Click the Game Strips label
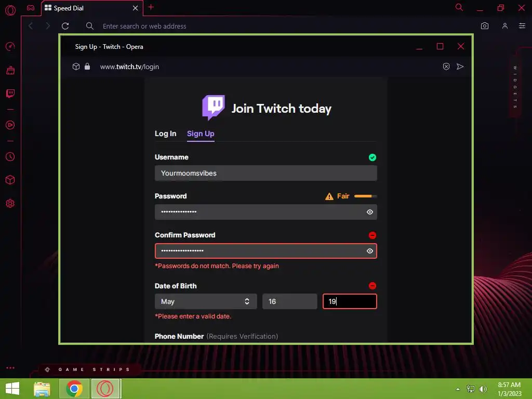This screenshot has width=532, height=399. (x=94, y=369)
